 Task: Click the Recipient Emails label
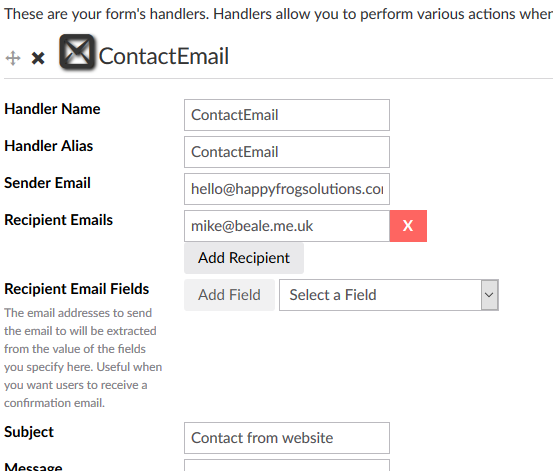point(59,220)
